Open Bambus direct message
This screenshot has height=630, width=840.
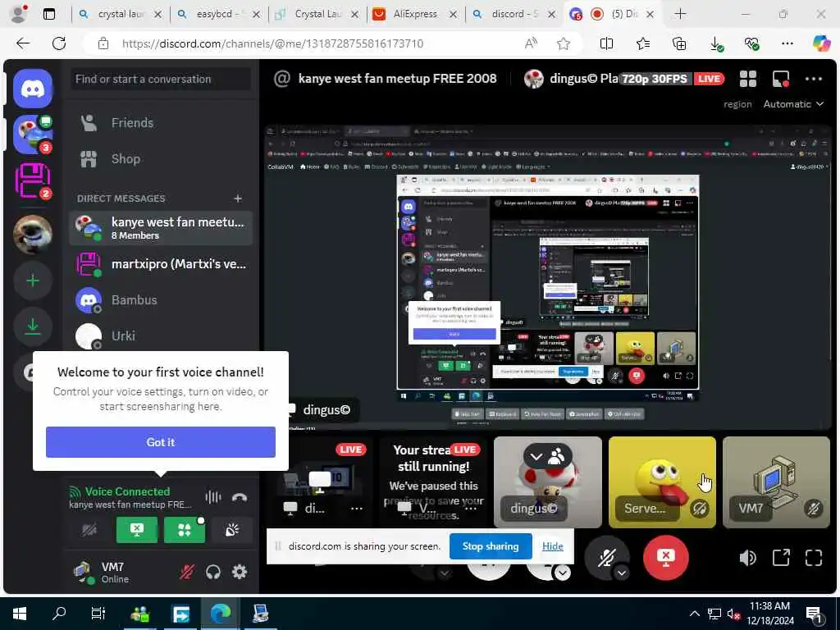(161, 300)
